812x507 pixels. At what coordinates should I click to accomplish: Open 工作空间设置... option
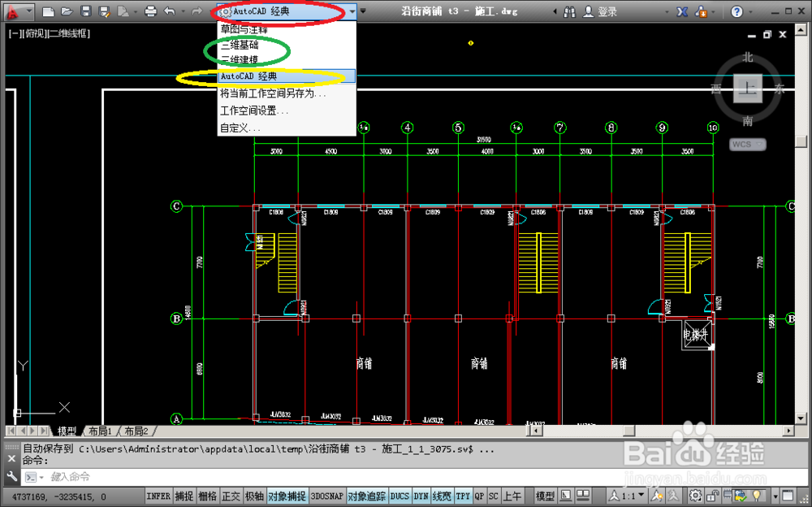coord(287,110)
